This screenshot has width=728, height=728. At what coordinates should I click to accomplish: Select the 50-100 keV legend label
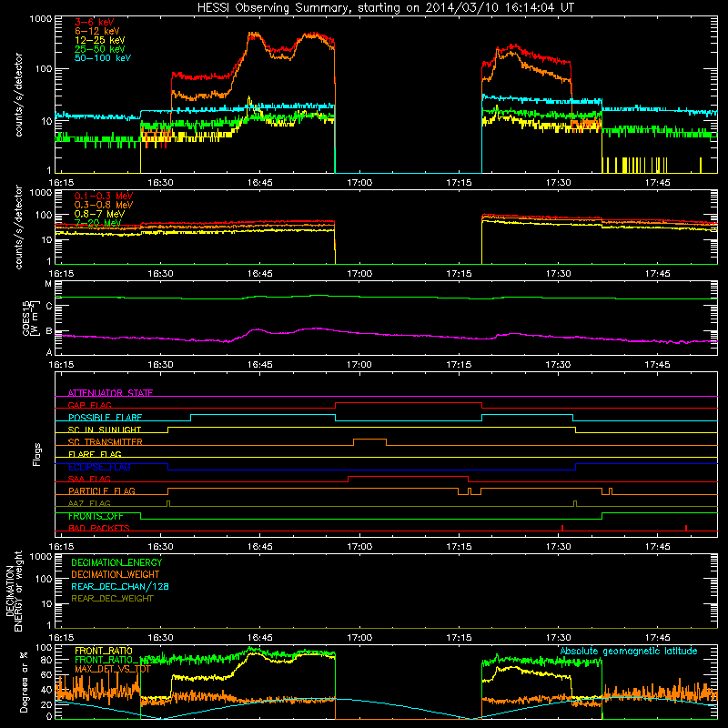click(x=103, y=58)
